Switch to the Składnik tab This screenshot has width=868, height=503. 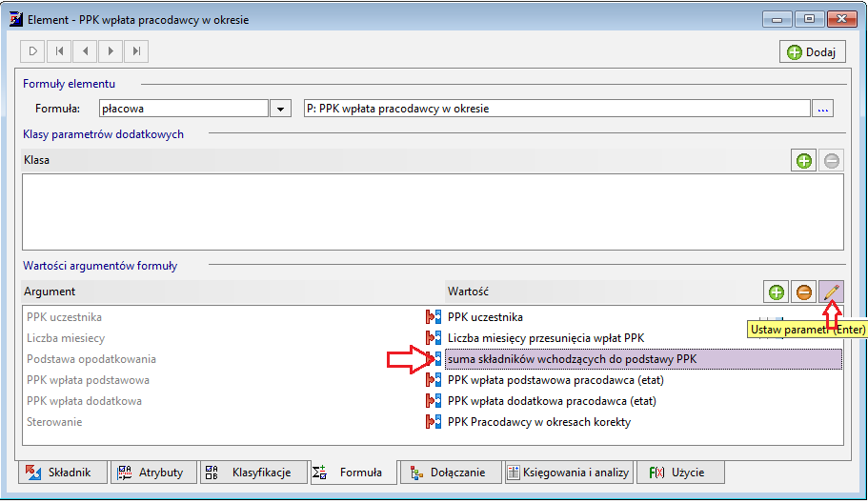coord(63,473)
